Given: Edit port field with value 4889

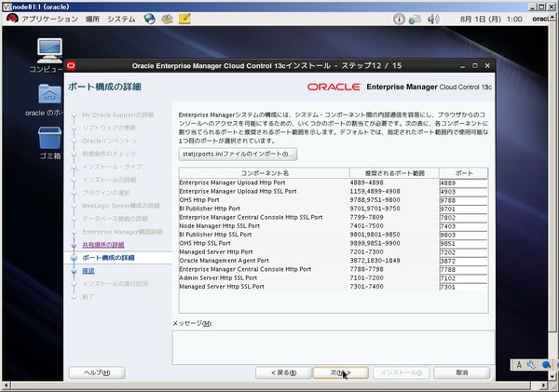Looking at the screenshot, I should [463, 182].
